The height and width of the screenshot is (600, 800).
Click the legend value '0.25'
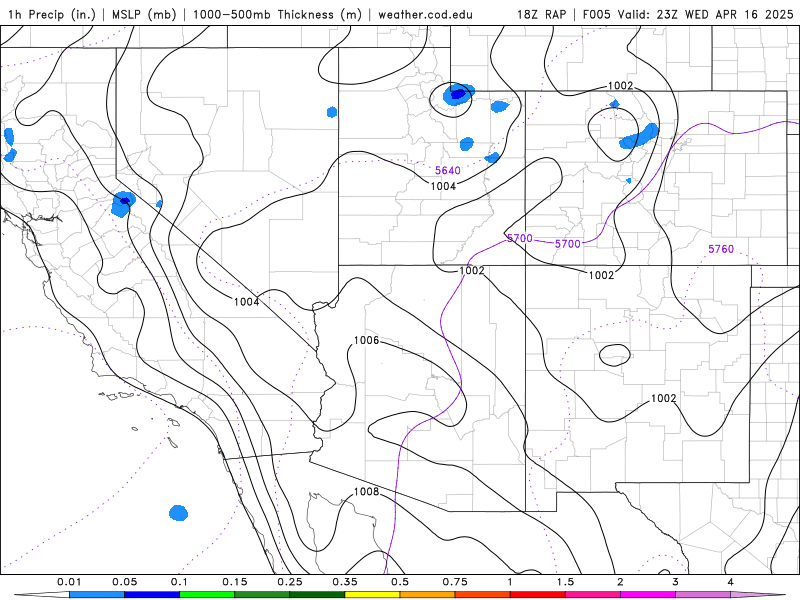pos(290,582)
